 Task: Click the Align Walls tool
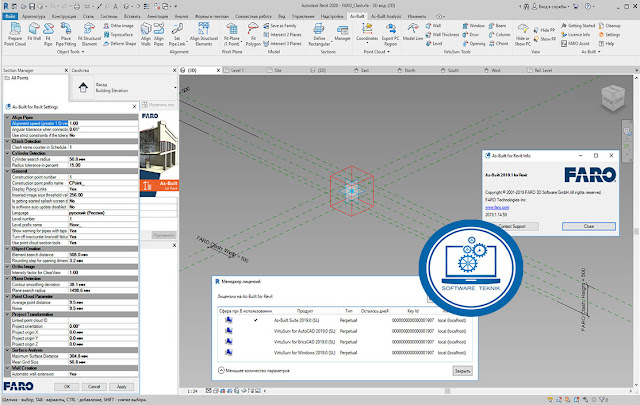(146, 34)
